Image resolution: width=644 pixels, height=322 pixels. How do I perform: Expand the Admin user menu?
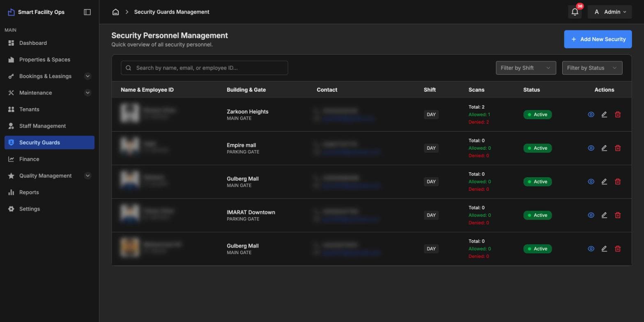[610, 12]
